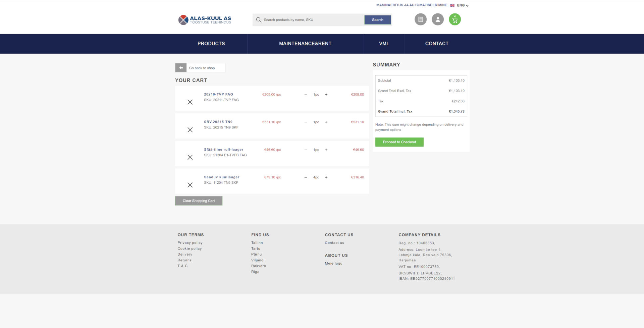Open the shopping cart icon
The width and height of the screenshot is (644, 328).
click(454, 19)
